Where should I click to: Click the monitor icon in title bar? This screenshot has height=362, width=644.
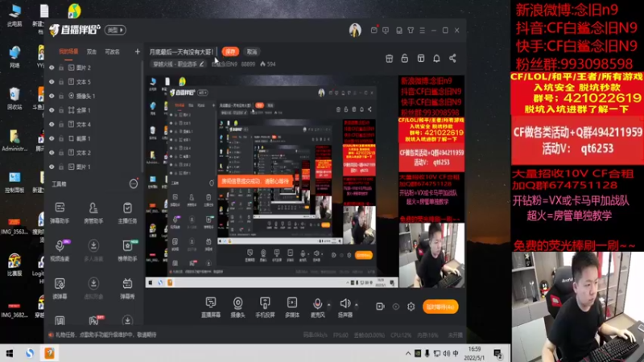click(386, 31)
